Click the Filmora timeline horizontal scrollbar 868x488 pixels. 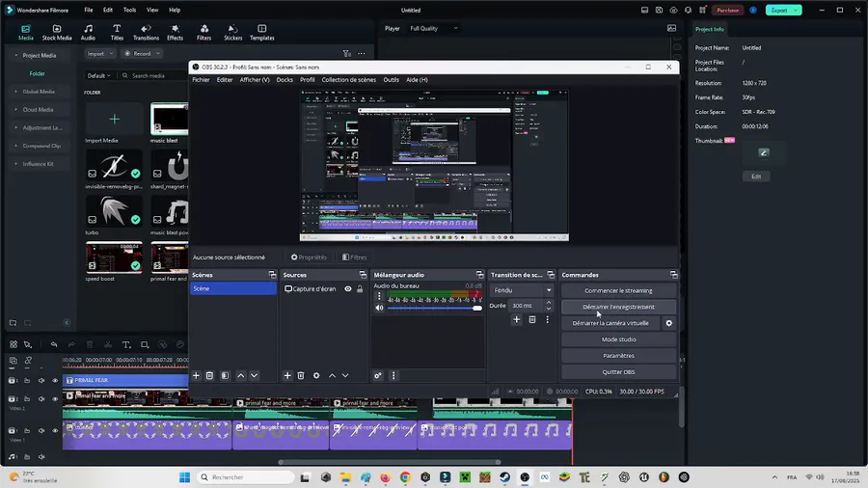pos(390,462)
